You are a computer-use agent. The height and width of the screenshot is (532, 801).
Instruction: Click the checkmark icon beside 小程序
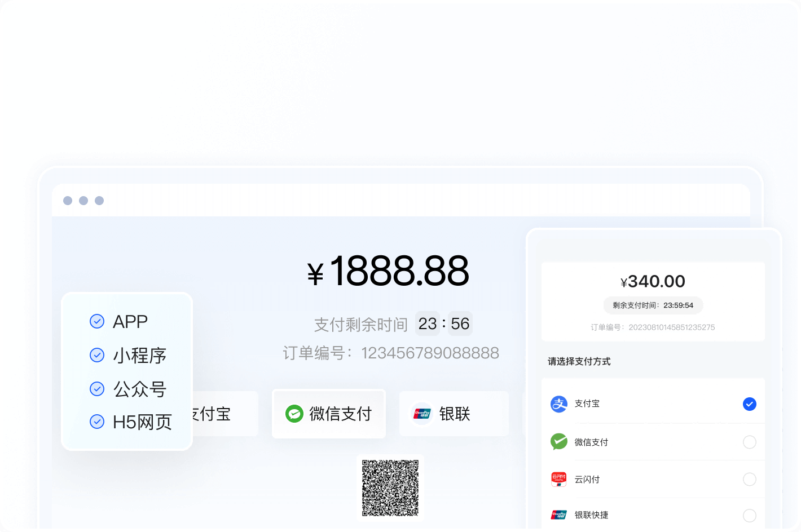click(97, 355)
